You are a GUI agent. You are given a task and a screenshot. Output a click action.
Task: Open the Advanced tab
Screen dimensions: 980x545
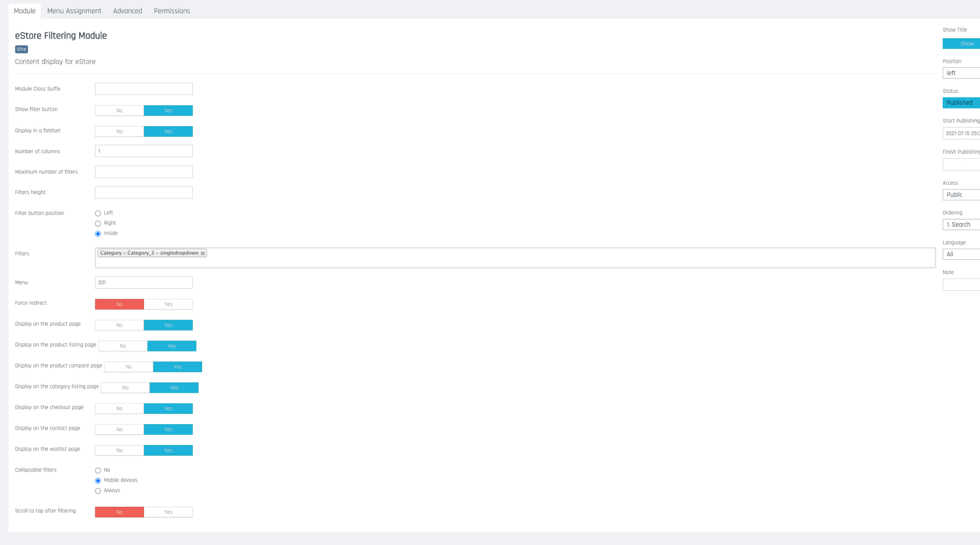click(x=128, y=11)
